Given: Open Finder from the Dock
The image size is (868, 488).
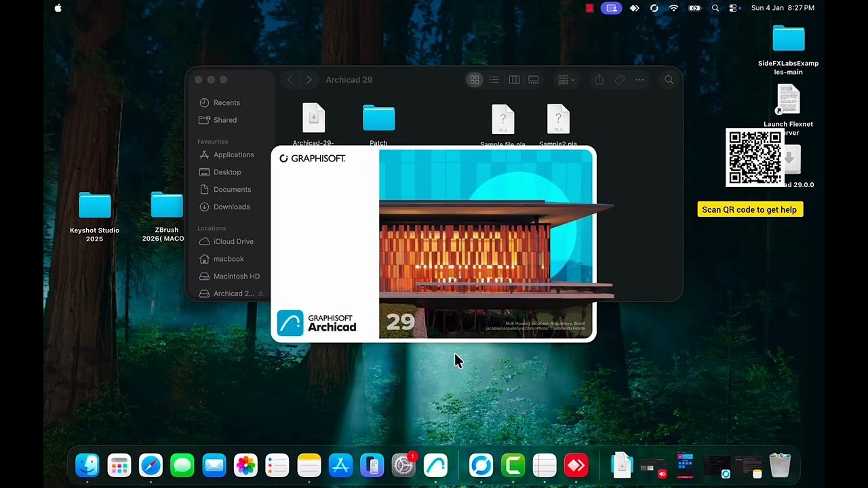Looking at the screenshot, I should [x=87, y=466].
